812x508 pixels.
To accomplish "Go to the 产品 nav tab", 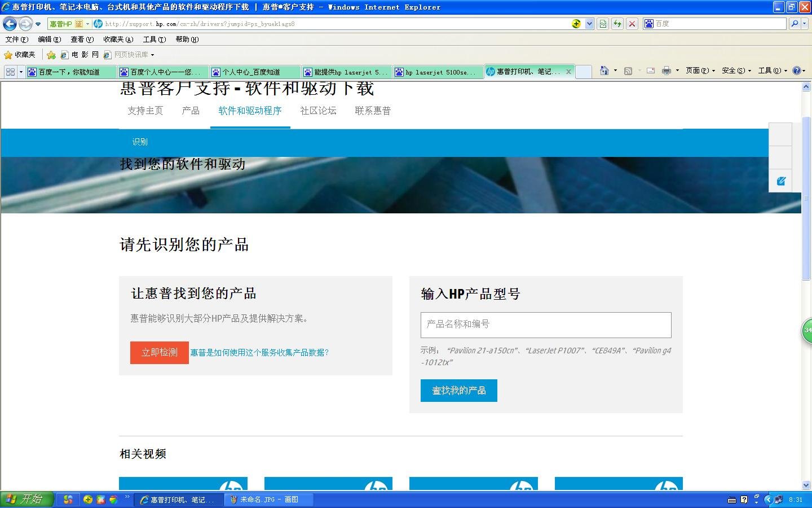I will 191,111.
